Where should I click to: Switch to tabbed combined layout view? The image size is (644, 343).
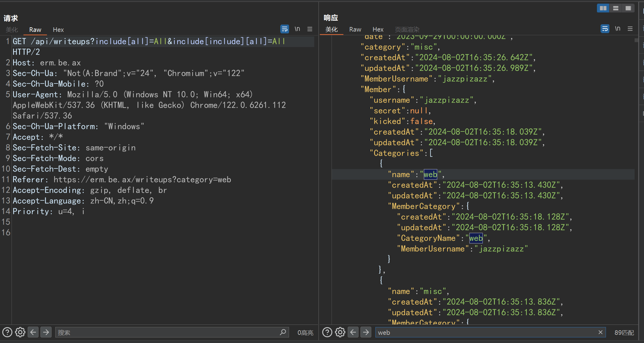pos(628,8)
